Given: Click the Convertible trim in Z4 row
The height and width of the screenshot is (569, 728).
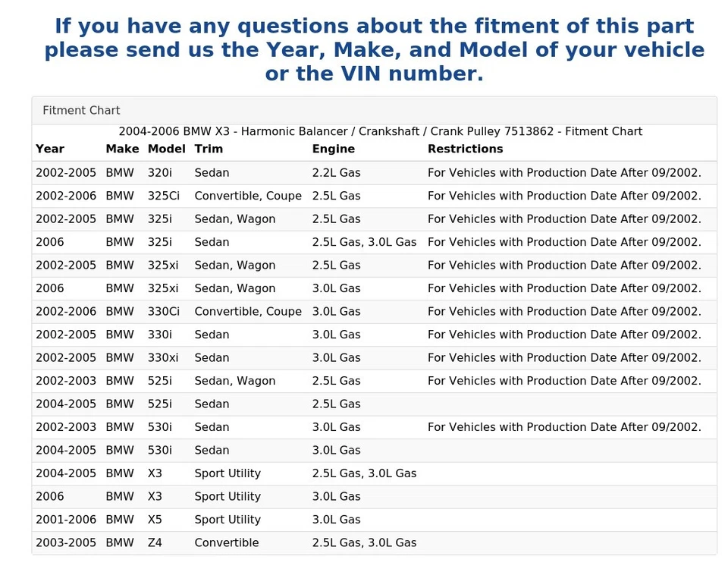Looking at the screenshot, I should coord(226,543).
